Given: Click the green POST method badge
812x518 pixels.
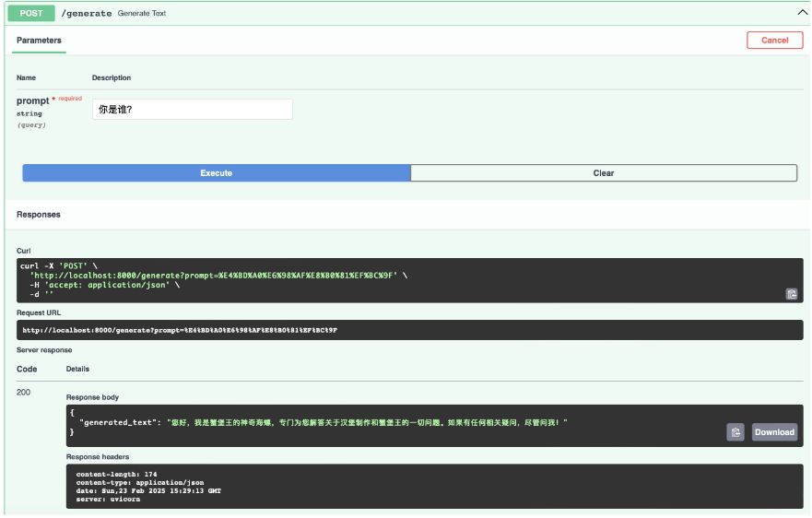Looking at the screenshot, I should coord(31,14).
